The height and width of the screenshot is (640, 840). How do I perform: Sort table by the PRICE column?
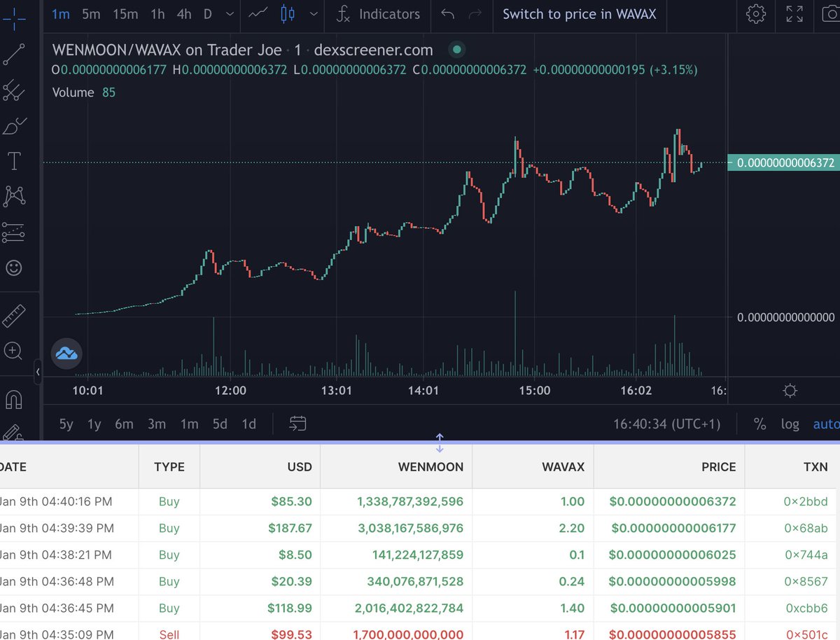[719, 466]
